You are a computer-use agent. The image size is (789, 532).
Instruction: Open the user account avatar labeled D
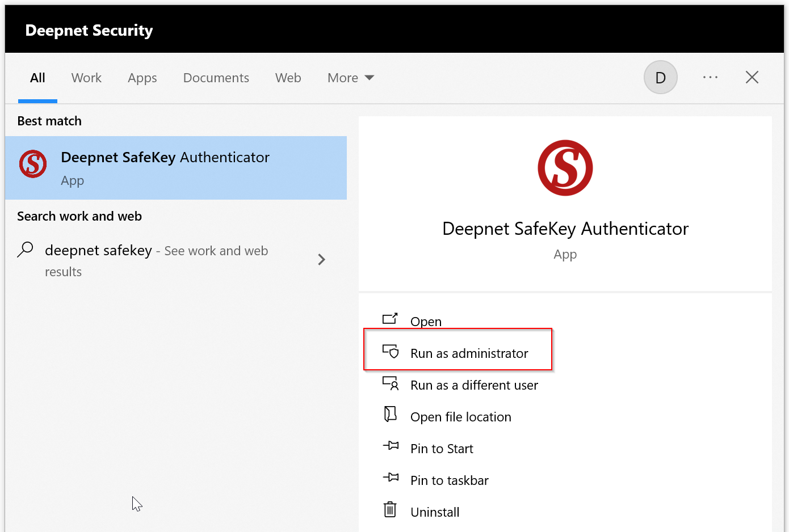coord(660,78)
